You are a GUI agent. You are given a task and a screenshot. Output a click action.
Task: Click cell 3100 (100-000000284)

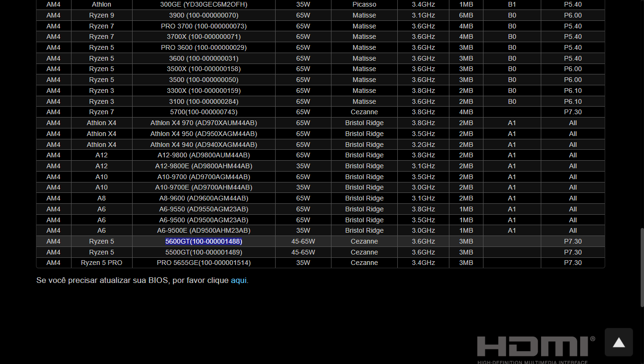pos(204,101)
